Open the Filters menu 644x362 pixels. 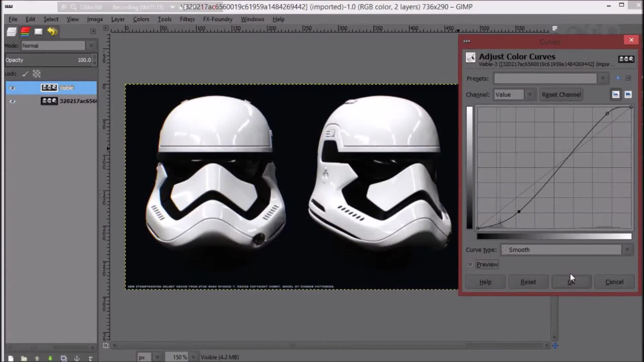coord(187,19)
